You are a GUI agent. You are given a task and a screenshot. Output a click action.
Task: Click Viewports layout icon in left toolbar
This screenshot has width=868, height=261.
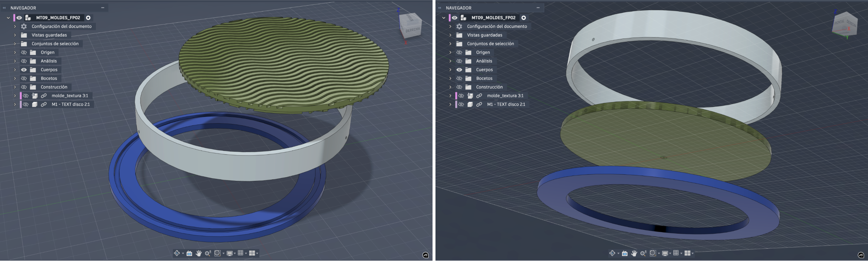click(x=252, y=253)
